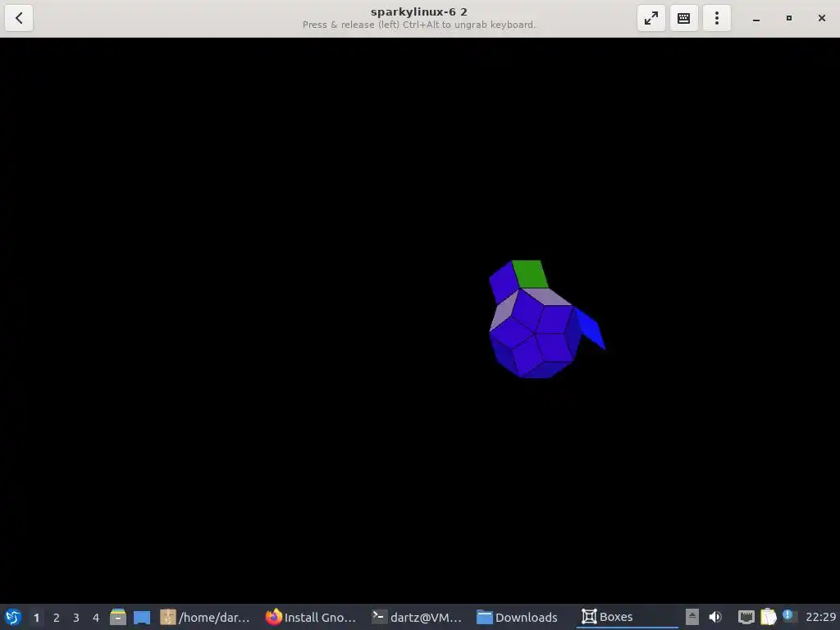Viewport: 840px width, 630px height.
Task: Switch to workspace 2
Action: click(57, 618)
